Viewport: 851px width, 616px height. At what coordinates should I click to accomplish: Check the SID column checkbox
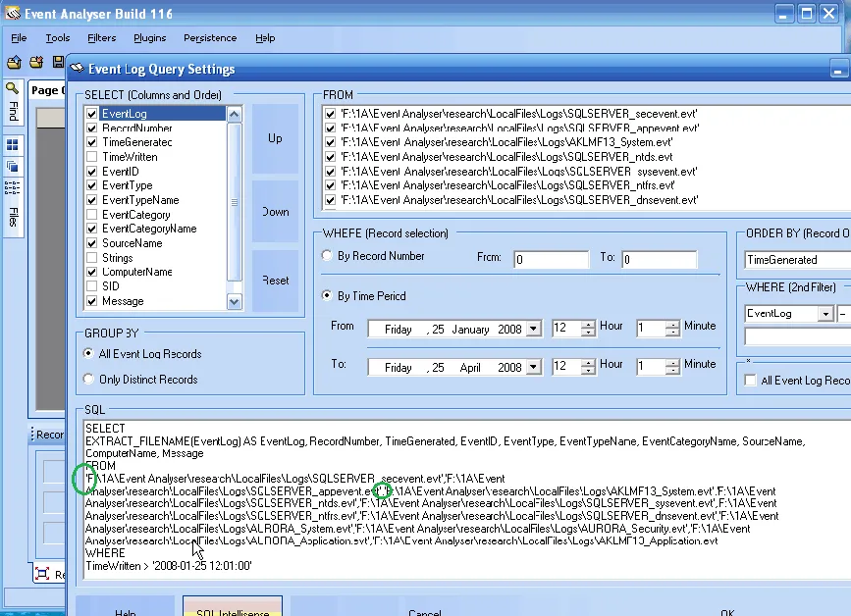pos(91,286)
